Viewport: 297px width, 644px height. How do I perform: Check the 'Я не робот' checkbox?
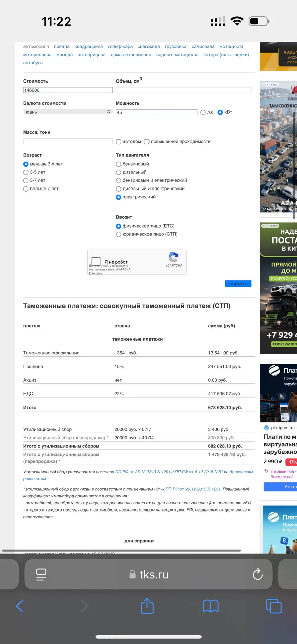[96, 261]
